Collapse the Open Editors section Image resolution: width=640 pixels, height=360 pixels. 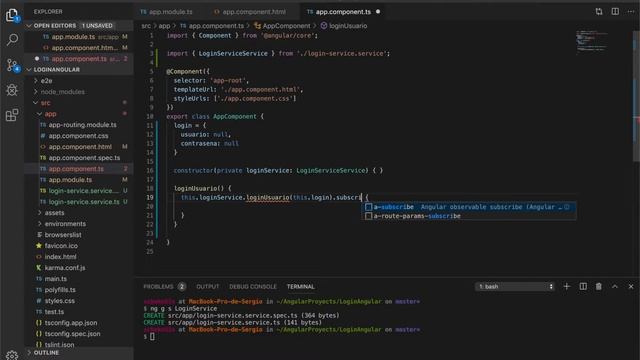79,25
